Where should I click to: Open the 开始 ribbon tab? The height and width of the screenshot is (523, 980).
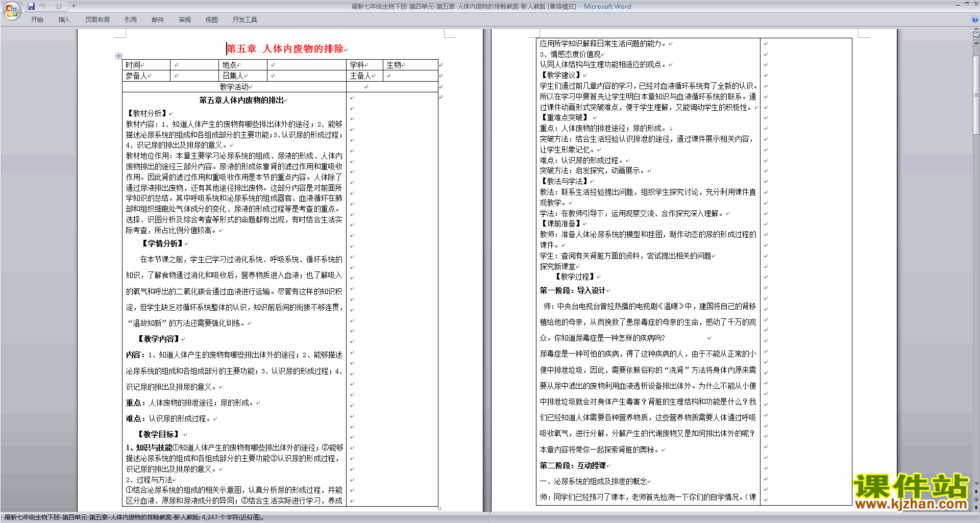37,20
